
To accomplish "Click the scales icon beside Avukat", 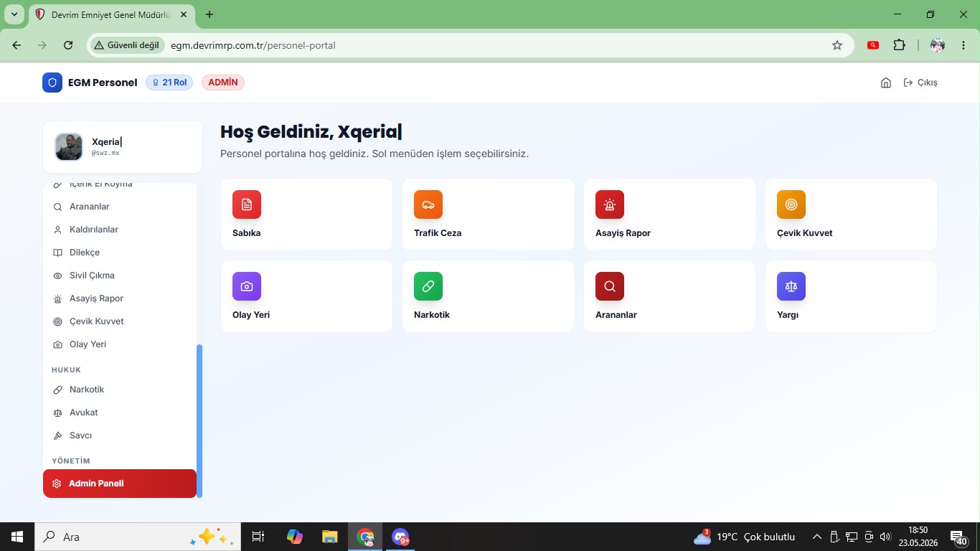I will pos(58,413).
